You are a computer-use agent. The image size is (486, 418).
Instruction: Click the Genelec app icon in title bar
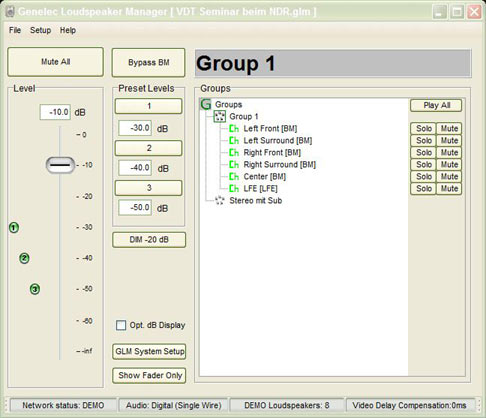coord(10,12)
